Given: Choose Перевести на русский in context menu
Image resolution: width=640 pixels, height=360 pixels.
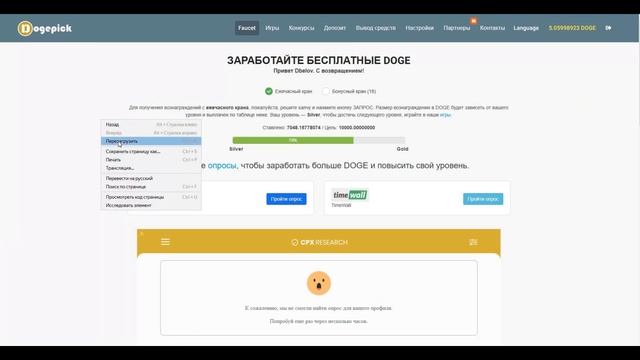Looking at the screenshot, I should tap(151, 178).
